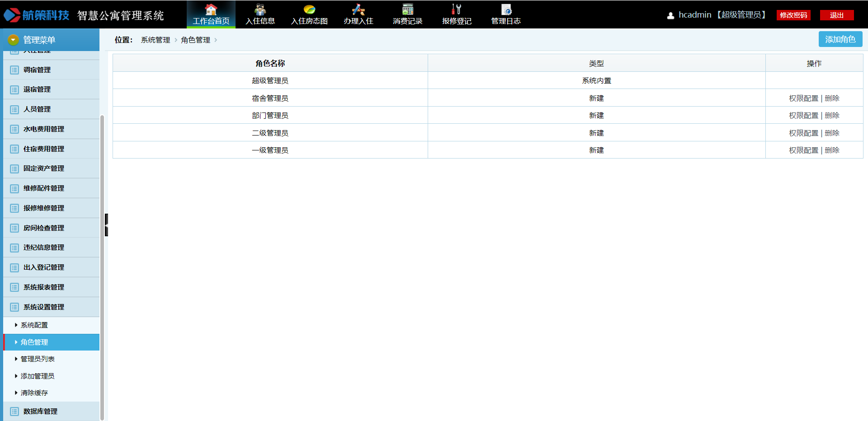Collapse the 管理菜单 orange arrow toggle
Image resolution: width=868 pixels, height=421 pixels.
[13, 40]
